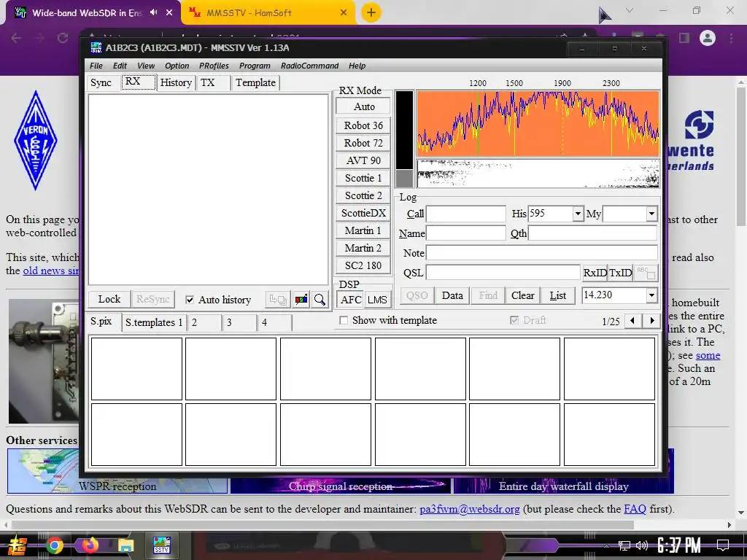Screen dimensions: 747x560
Task: Select Robot 36 RX mode
Action: pos(363,125)
